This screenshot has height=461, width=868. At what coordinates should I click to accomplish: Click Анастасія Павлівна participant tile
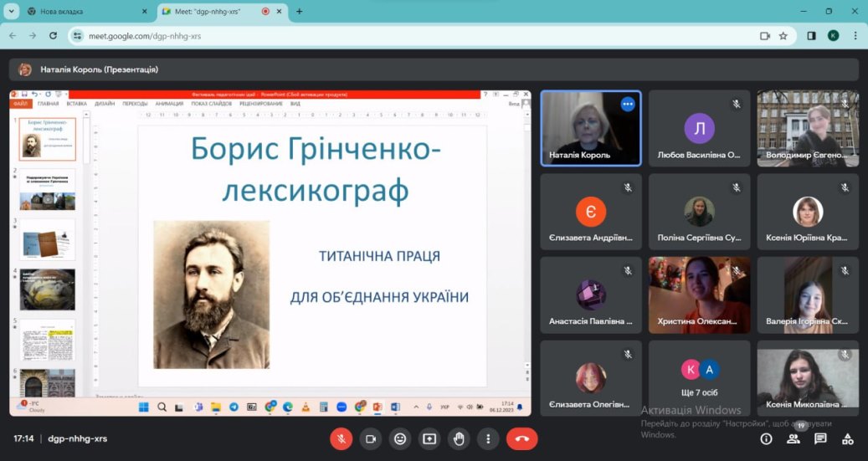pos(591,295)
